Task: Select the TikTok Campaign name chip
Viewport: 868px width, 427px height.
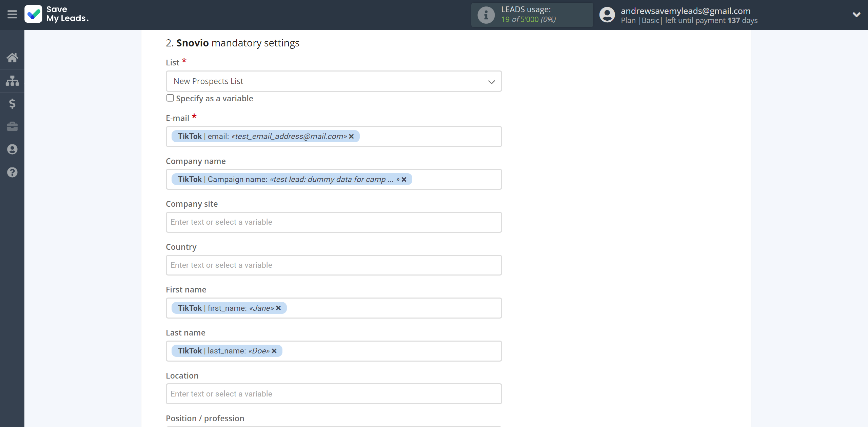Action: (x=292, y=179)
